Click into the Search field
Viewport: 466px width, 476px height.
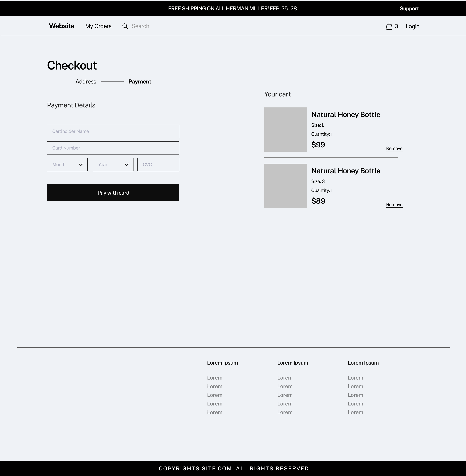[x=140, y=26]
